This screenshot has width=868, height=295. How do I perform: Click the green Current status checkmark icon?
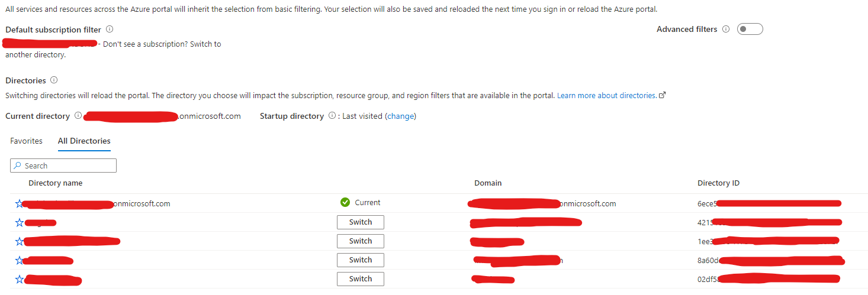(345, 202)
